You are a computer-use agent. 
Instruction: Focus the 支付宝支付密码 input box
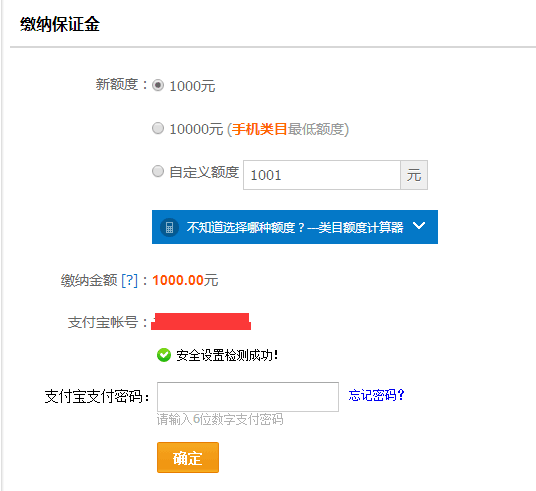coord(248,397)
